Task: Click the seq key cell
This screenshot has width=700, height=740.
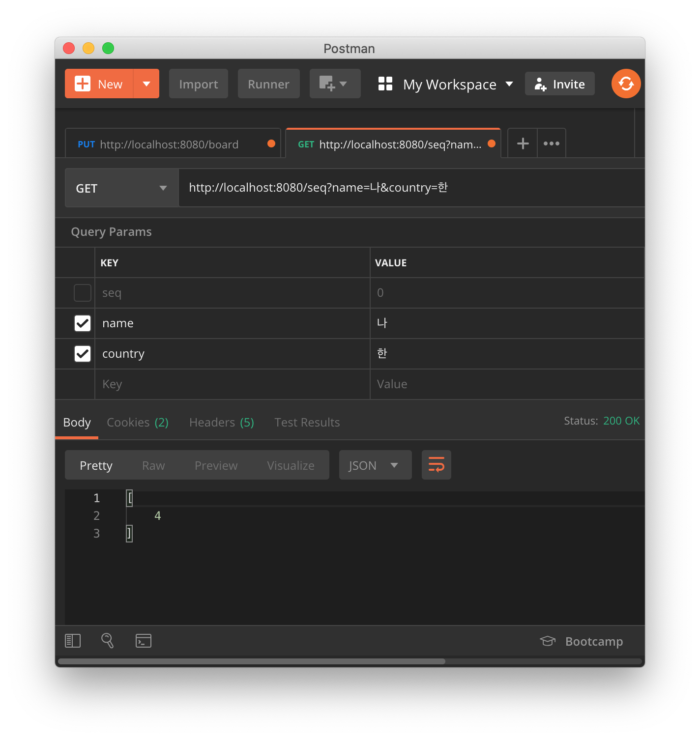Action: pyautogui.click(x=233, y=293)
